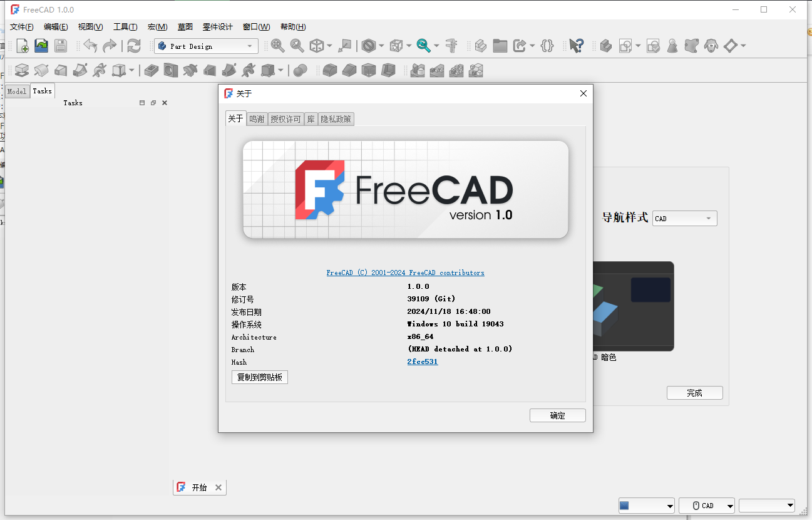812x520 pixels.
Task: Select the Chamfer dress-up tool
Action: 350,70
